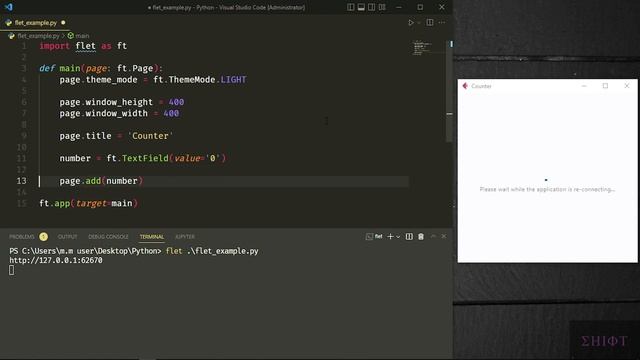Switch to the Debug Console tab
This screenshot has height=360, width=640.
(x=108, y=237)
